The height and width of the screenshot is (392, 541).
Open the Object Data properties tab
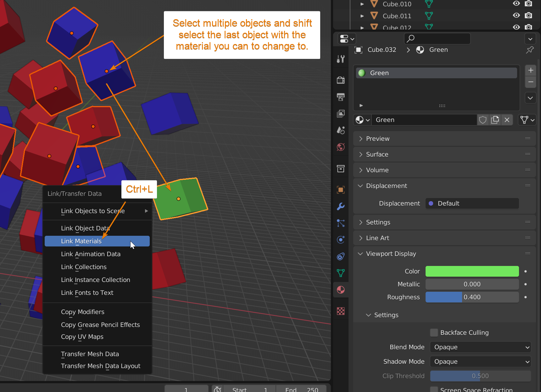[341, 273]
